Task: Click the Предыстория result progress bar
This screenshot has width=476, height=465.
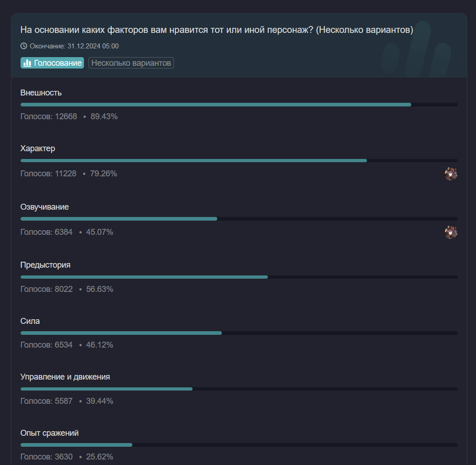Action: click(239, 277)
